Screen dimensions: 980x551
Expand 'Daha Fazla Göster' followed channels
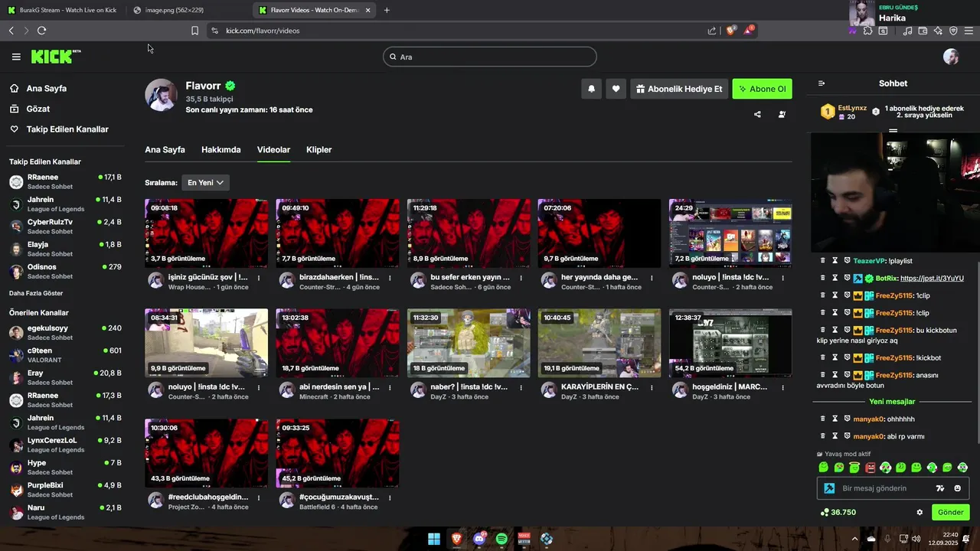(x=36, y=293)
